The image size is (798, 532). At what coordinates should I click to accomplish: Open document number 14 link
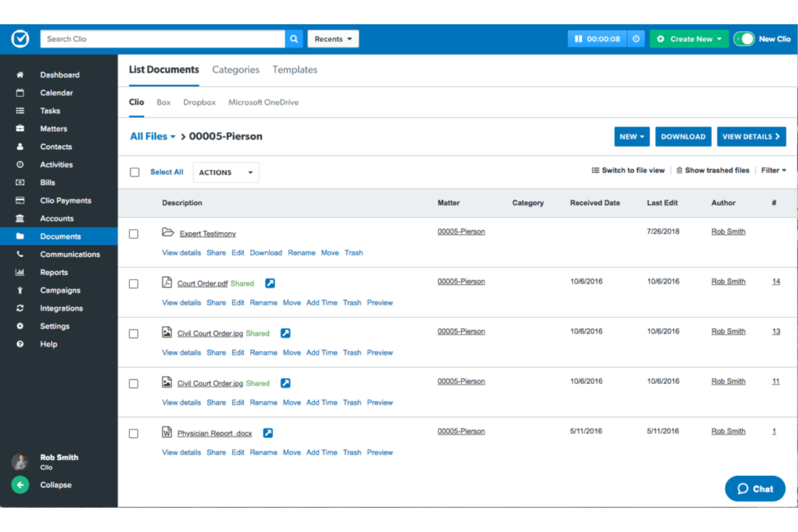pyautogui.click(x=776, y=281)
